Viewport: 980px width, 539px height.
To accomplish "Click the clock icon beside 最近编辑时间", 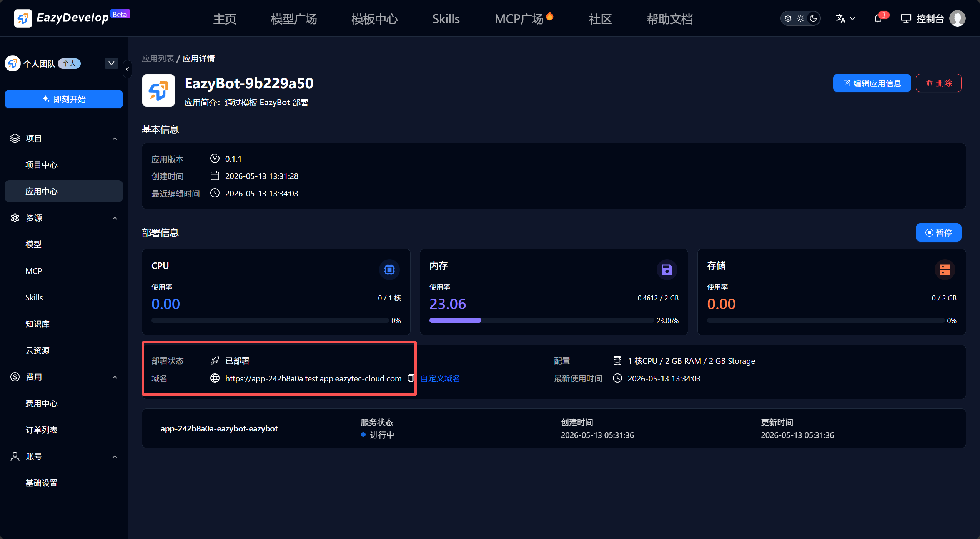I will pos(215,193).
